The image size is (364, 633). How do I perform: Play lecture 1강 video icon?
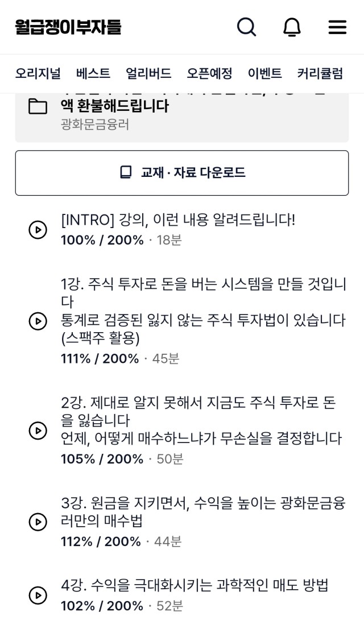[x=38, y=321]
